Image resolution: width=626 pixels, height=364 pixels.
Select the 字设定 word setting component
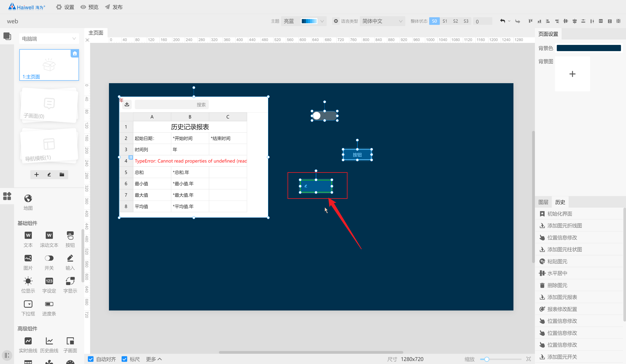coord(49,285)
